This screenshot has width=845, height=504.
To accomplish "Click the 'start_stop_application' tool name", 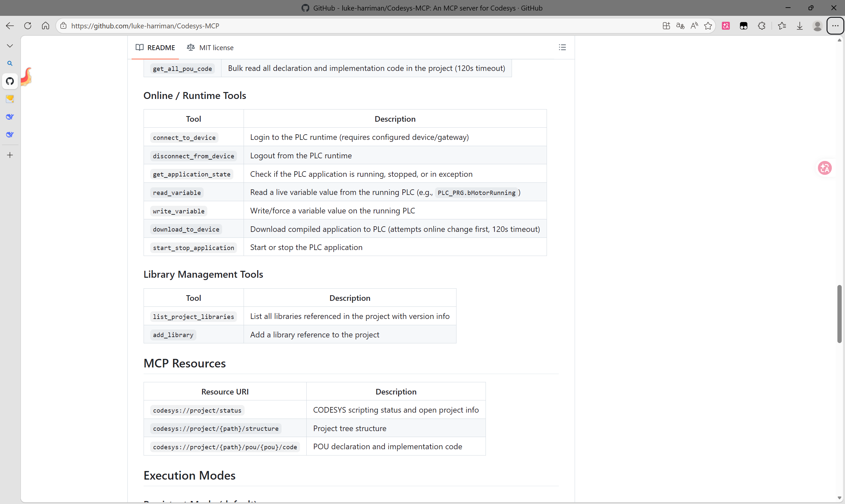I will (x=193, y=248).
